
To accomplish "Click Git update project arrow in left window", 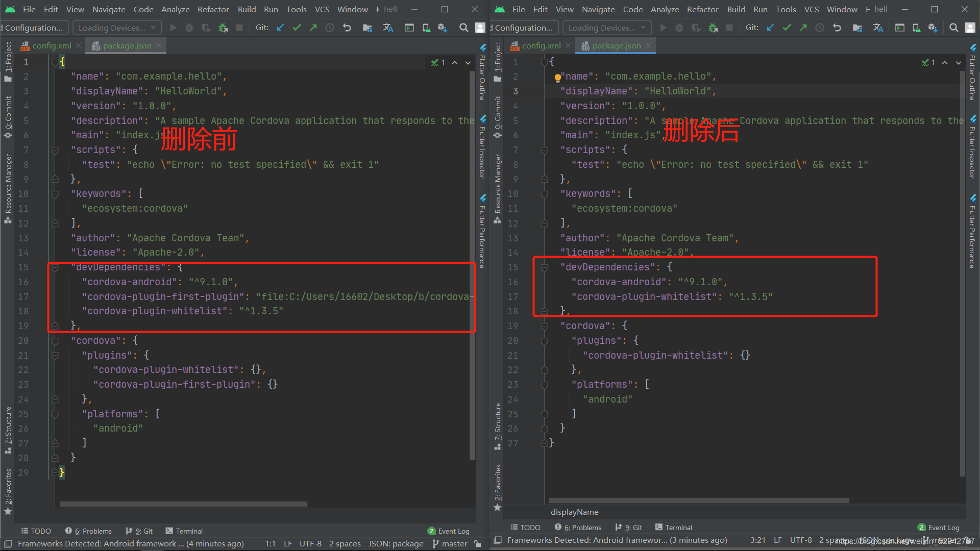I will pos(280,28).
